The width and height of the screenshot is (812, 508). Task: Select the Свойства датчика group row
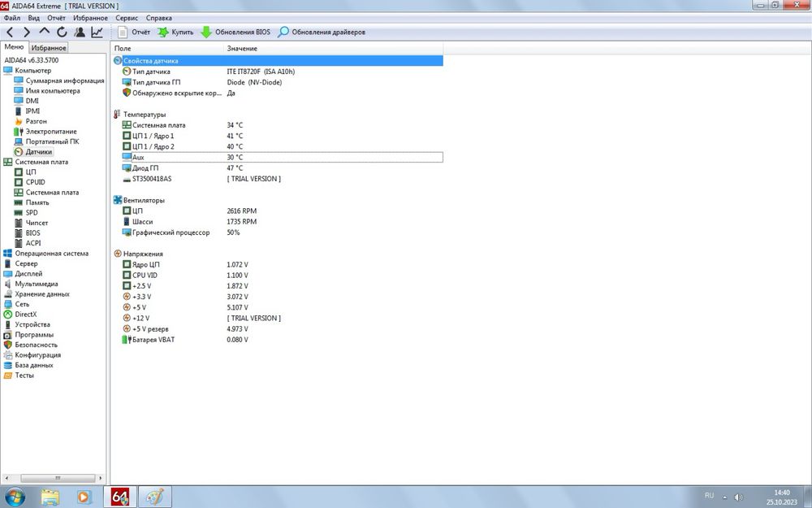pos(278,61)
